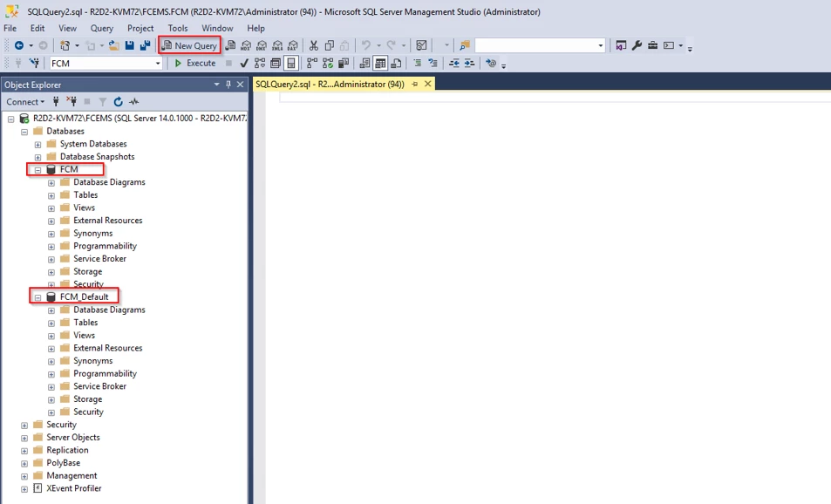Click the Increase Indent icon

(469, 63)
